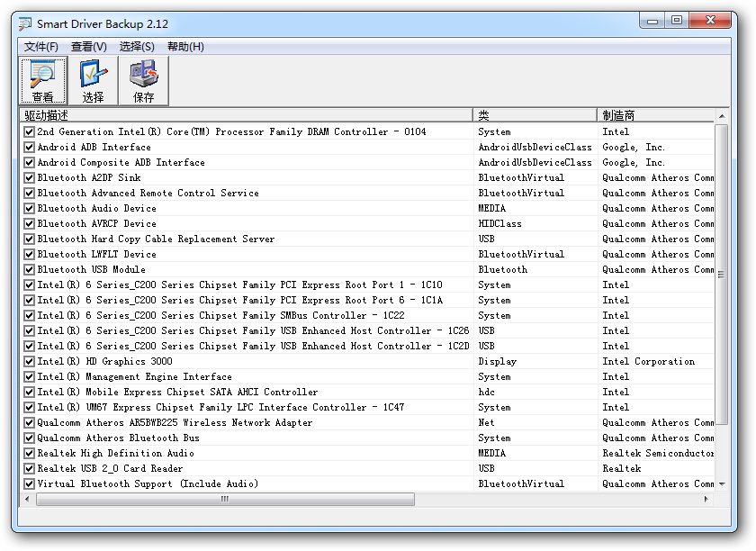Select USB Enhanced Host Controller - 1C26 row
Screen dimensions: 756x551
coord(368,331)
